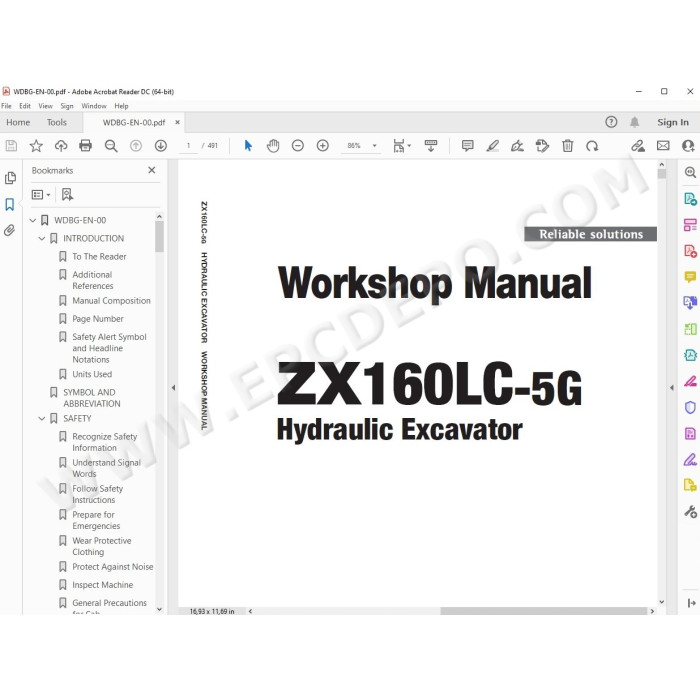700x700 pixels.
Task: Open the Manual Composition bookmark
Action: [x=111, y=301]
